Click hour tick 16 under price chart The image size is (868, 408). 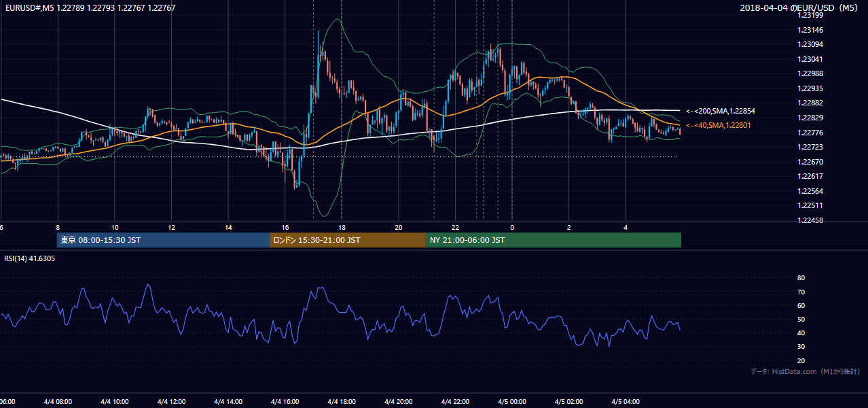[285, 228]
